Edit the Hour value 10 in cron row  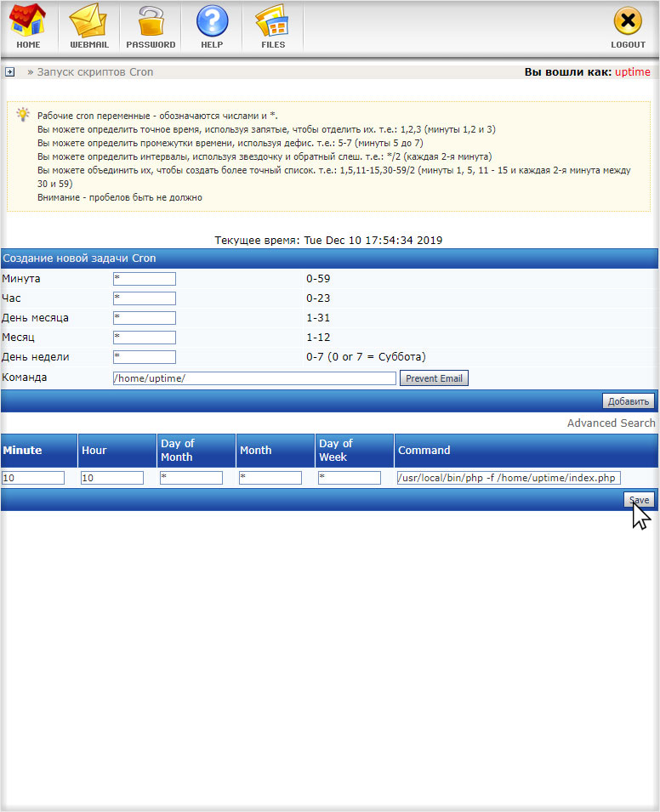[112, 478]
